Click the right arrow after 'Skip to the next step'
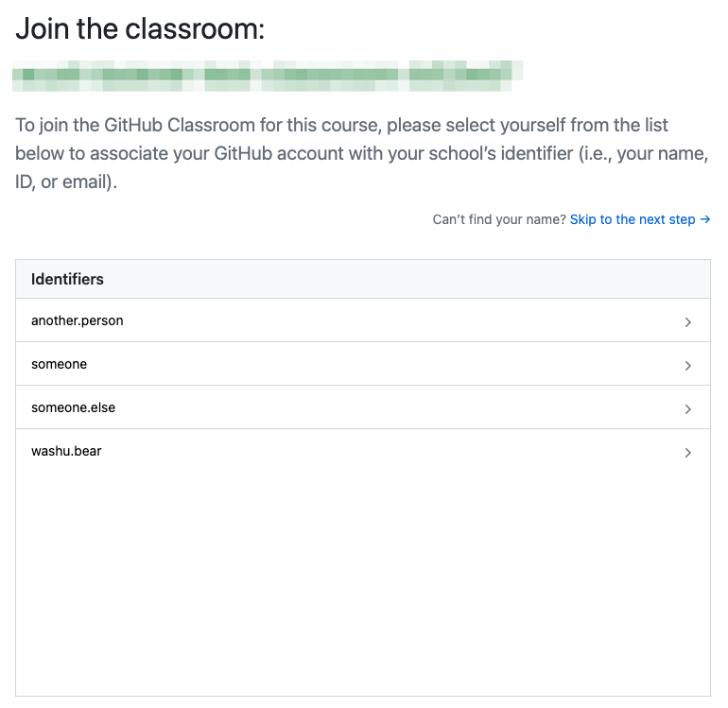The width and height of the screenshot is (728, 708). coord(704,219)
